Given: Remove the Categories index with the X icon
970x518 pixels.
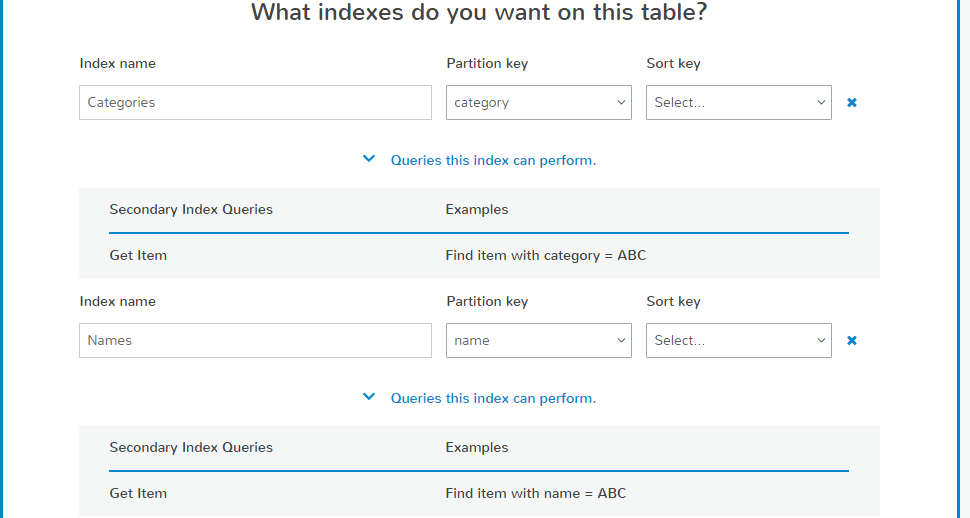Looking at the screenshot, I should (x=852, y=103).
